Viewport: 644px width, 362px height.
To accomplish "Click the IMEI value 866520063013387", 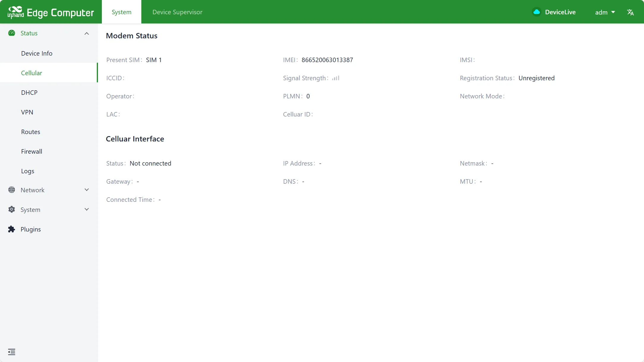I will [x=327, y=60].
